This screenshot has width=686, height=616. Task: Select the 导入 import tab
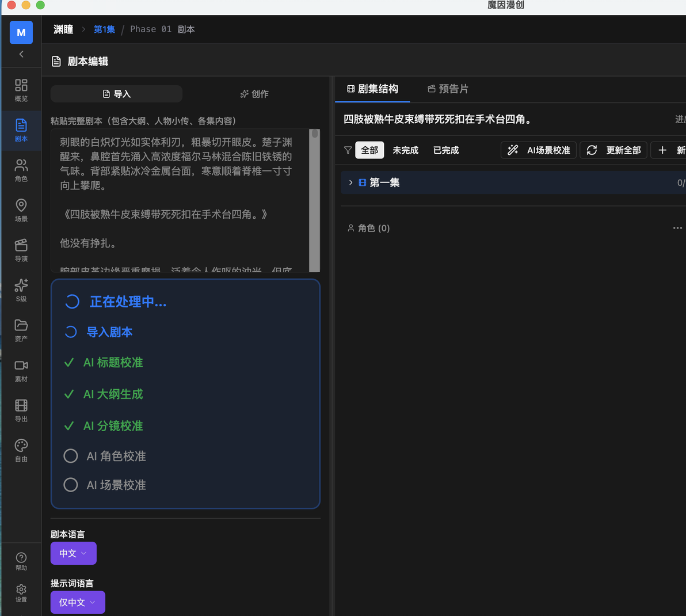click(116, 94)
